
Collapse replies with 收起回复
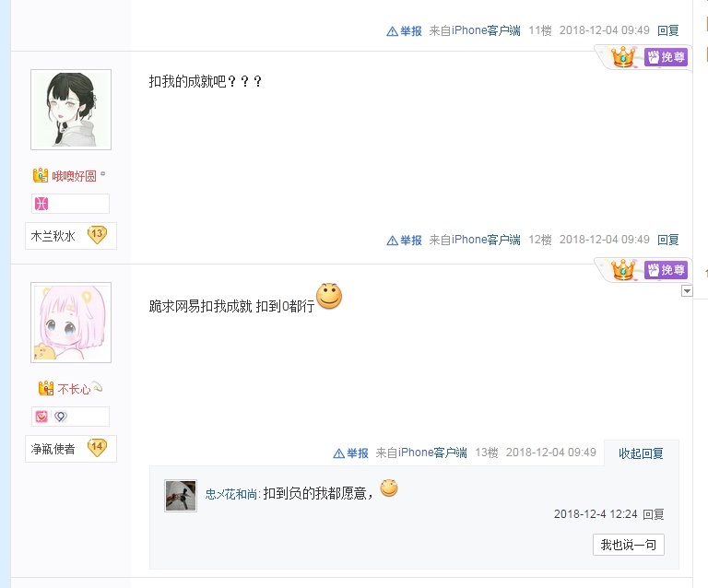pos(641,453)
